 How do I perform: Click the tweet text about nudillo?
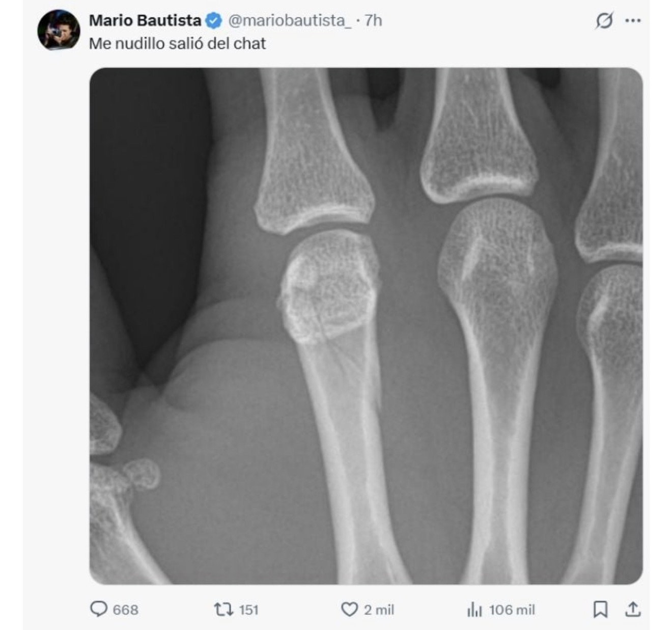(177, 44)
